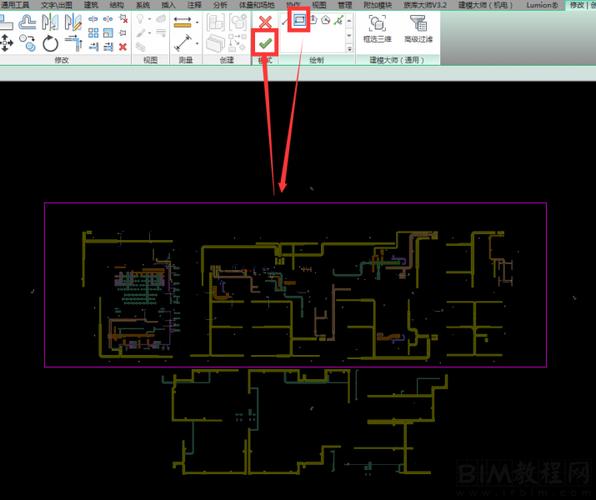Click the 绘制 panel label

[317, 60]
